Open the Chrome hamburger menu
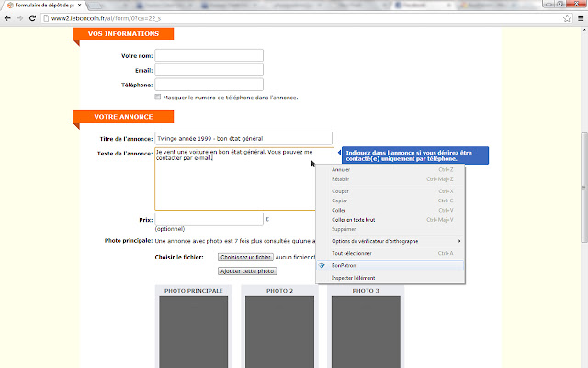This screenshot has height=368, width=588. tap(581, 18)
